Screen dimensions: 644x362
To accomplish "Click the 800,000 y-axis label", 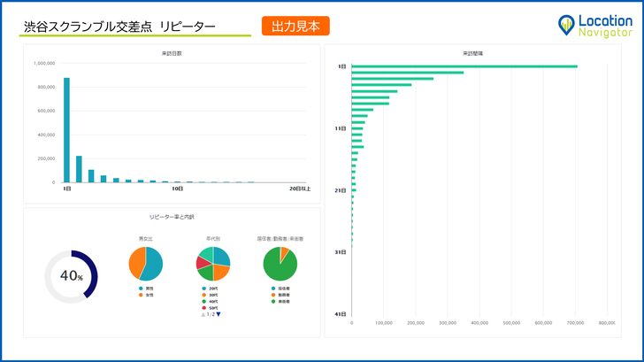I will tap(46, 87).
